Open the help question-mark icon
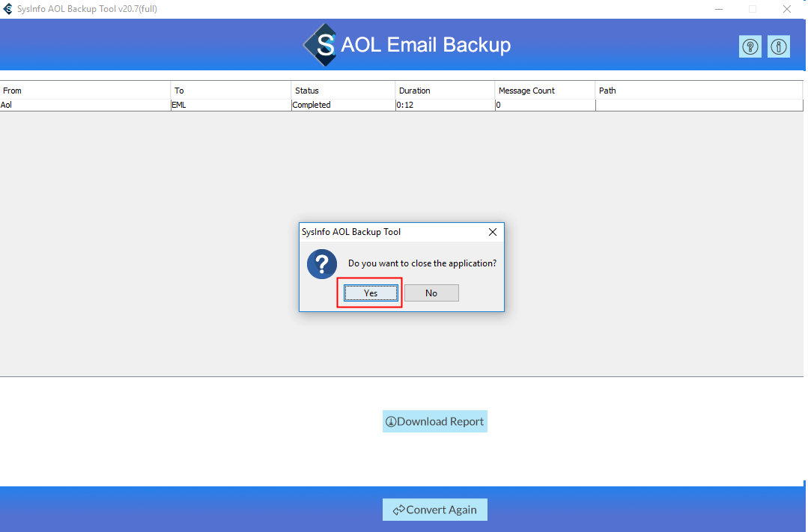 750,47
